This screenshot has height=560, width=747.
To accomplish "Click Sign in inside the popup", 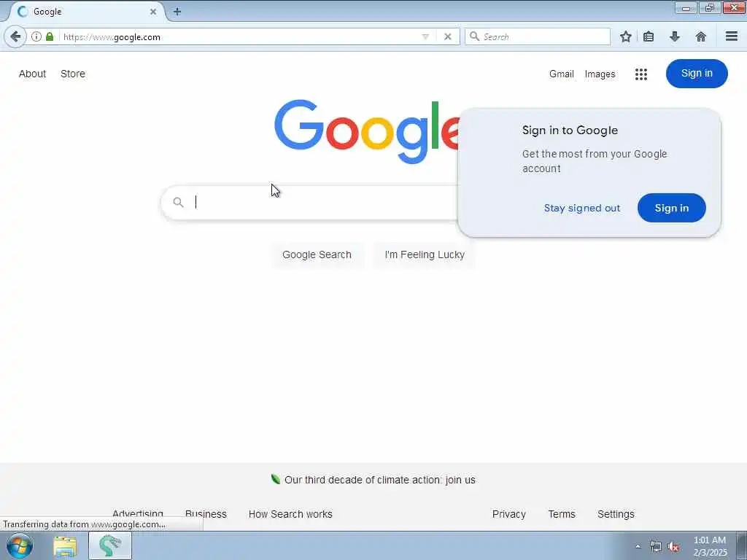I will (x=672, y=208).
